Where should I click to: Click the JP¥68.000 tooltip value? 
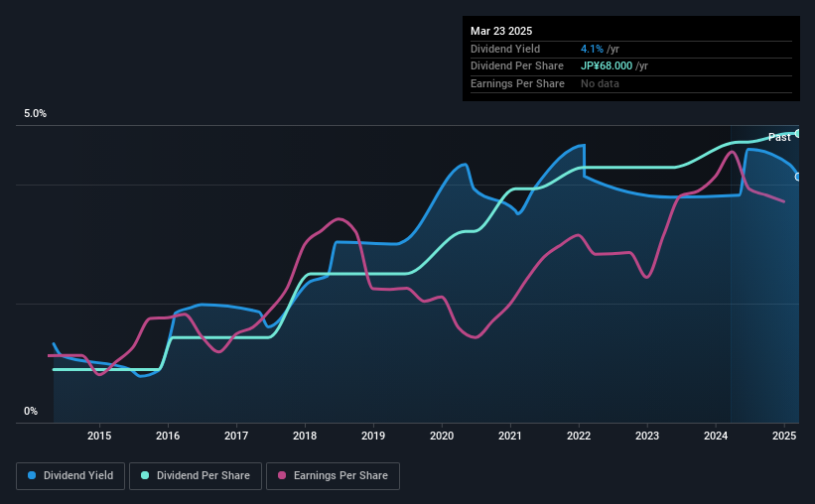tap(607, 66)
